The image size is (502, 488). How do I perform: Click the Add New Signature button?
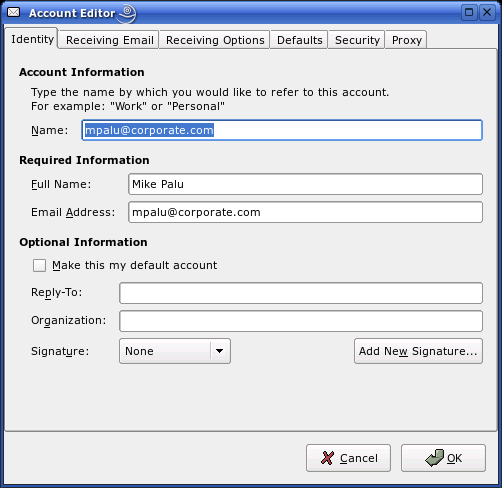(418, 351)
